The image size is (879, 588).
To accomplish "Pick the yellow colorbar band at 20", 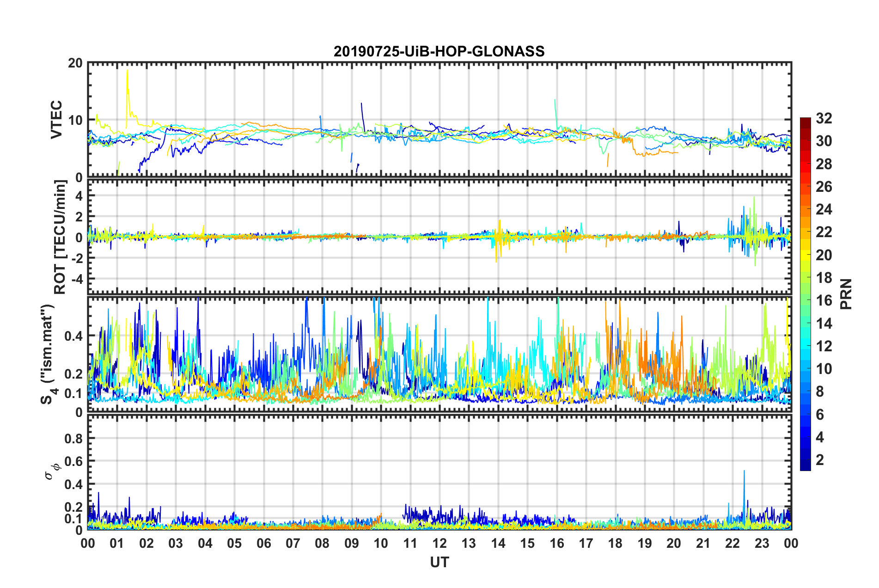I will point(806,255).
